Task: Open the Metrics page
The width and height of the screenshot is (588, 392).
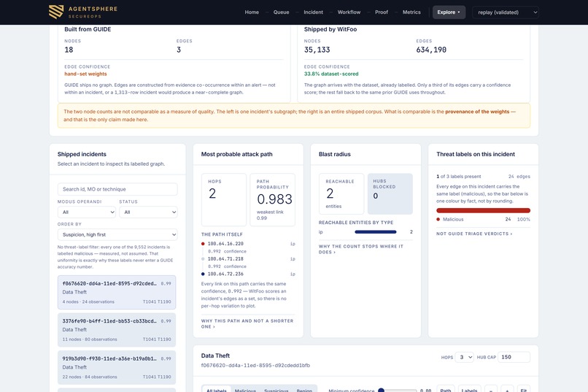Action: [x=411, y=12]
